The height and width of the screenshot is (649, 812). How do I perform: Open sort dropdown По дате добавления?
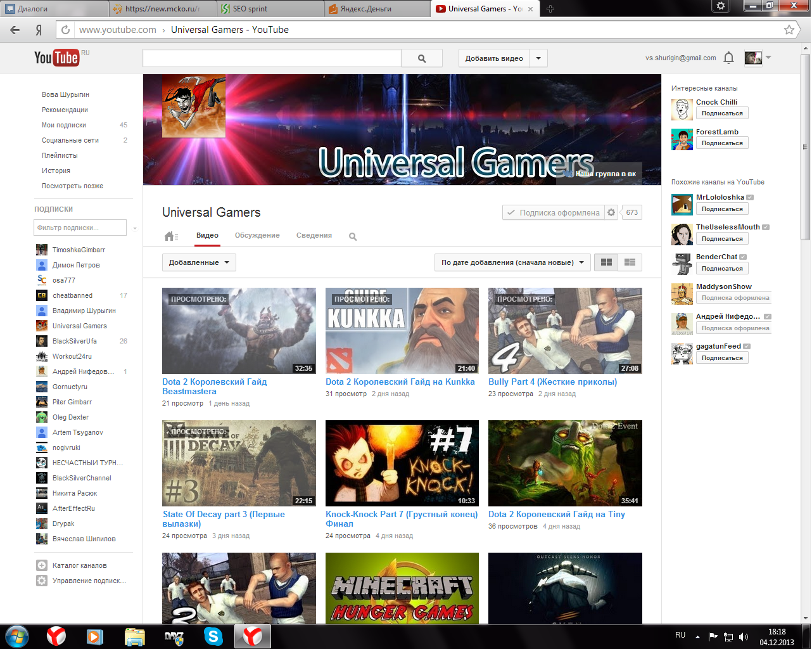(x=512, y=262)
